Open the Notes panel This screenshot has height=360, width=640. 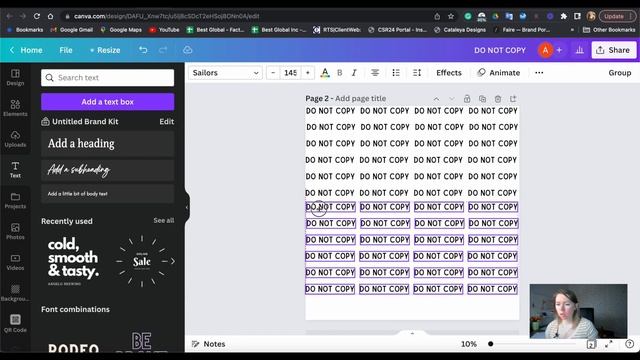click(x=209, y=344)
